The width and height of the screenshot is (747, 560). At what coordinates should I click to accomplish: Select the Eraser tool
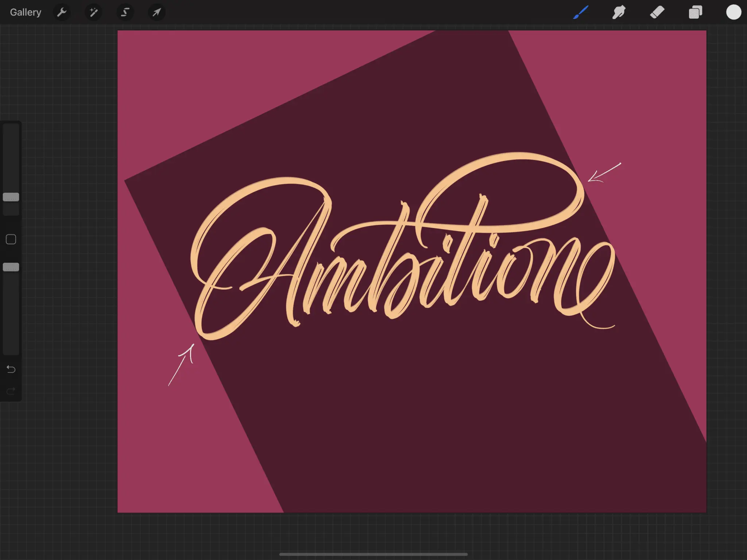click(657, 12)
